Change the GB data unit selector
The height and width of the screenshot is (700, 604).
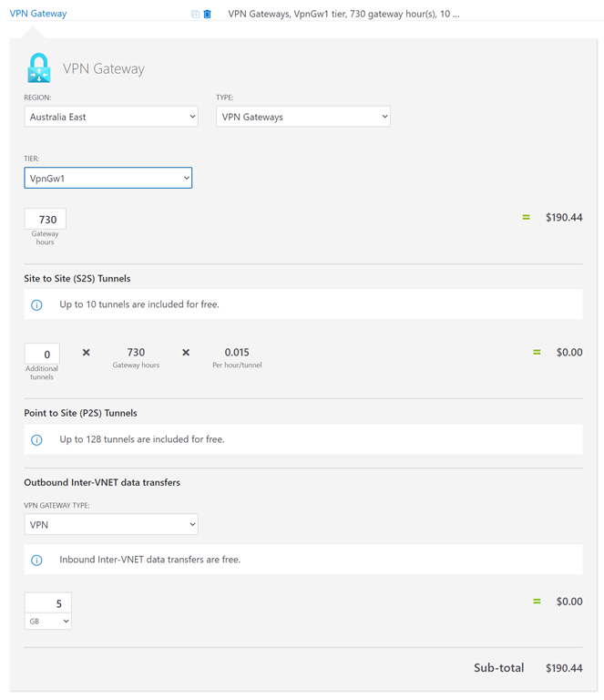coord(47,622)
